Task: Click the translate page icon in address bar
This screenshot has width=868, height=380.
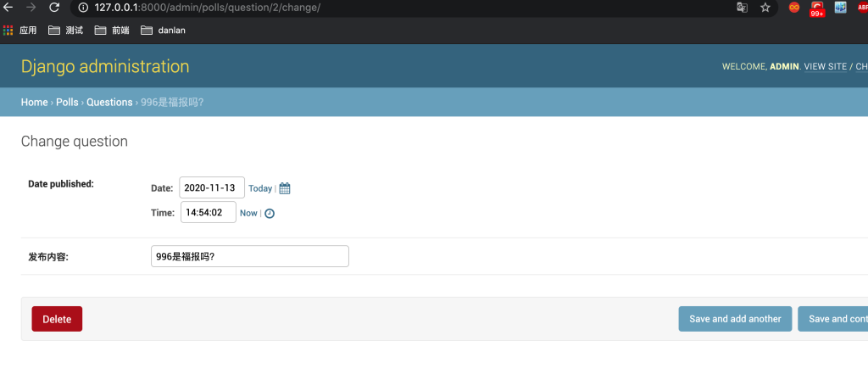Action: tap(742, 8)
